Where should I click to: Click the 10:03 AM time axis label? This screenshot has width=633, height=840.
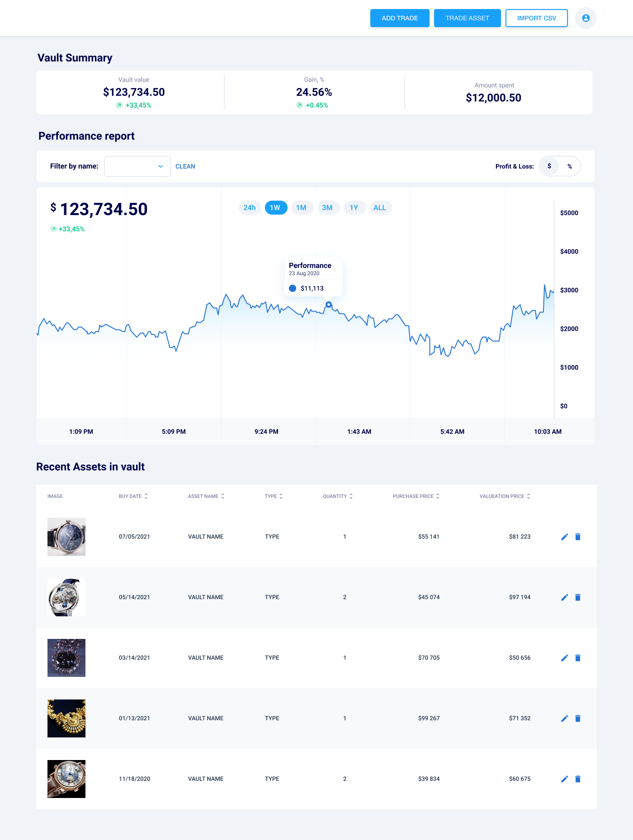point(548,432)
